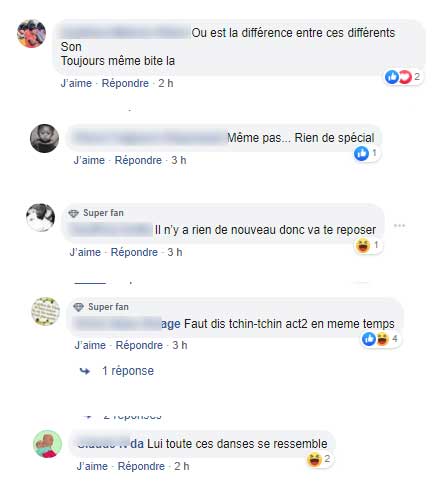
Task: Click like reaction icon on 'Rien de spécial' comment
Action: coord(361,153)
